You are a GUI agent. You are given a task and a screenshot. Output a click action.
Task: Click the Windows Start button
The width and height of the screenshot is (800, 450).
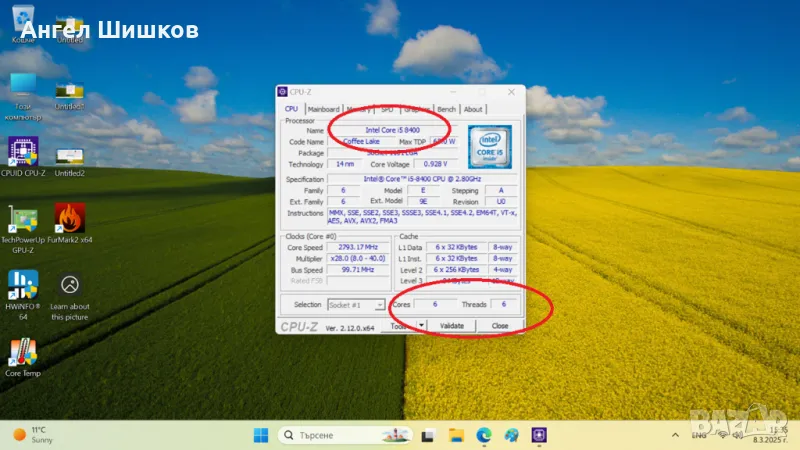click(x=261, y=435)
